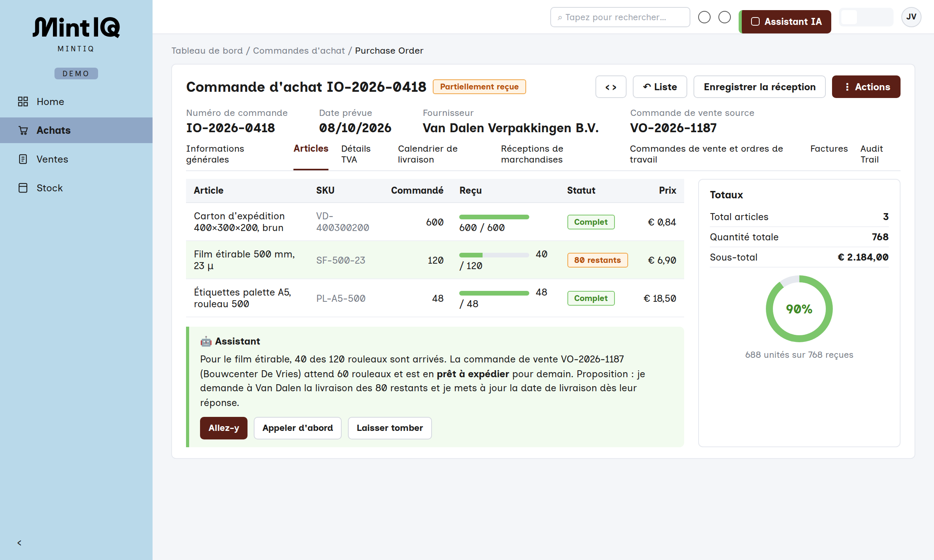Open the Actions dropdown menu

click(x=866, y=87)
